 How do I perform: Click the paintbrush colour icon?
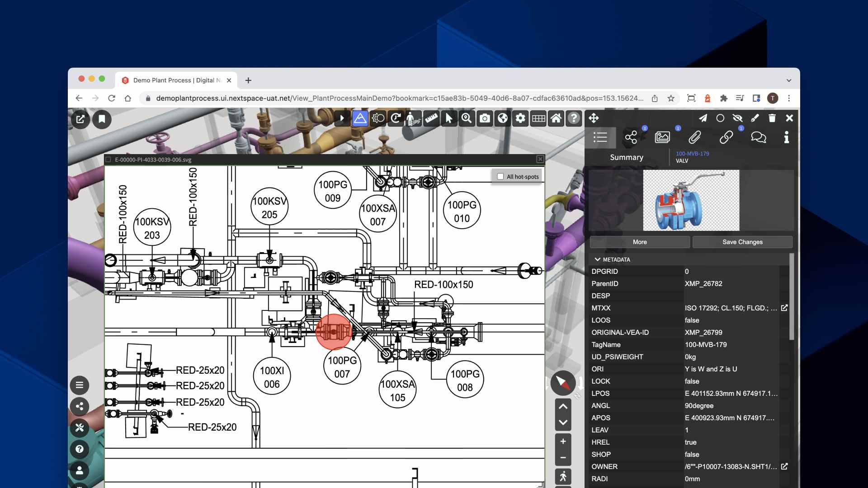(755, 118)
